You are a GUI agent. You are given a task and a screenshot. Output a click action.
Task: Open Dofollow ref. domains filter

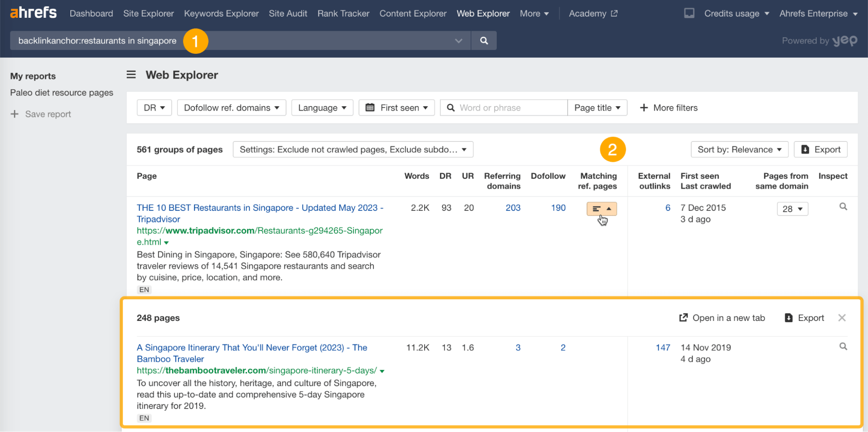(x=231, y=108)
